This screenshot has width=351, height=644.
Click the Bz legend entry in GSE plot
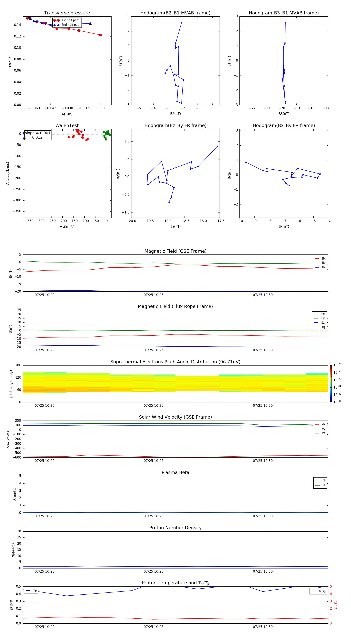[x=320, y=267]
